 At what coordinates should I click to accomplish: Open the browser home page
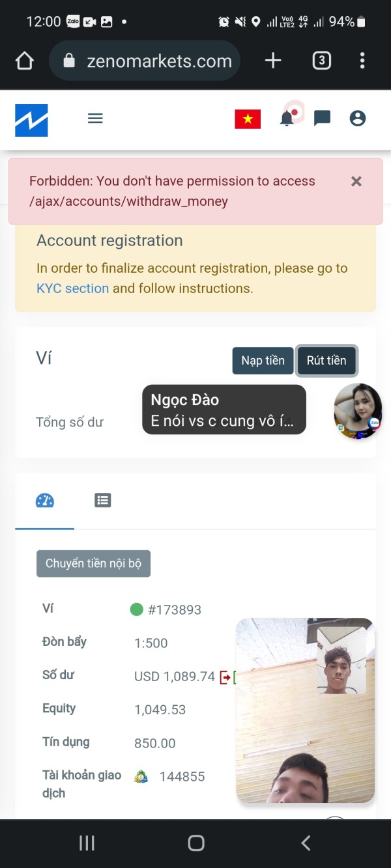click(x=24, y=61)
